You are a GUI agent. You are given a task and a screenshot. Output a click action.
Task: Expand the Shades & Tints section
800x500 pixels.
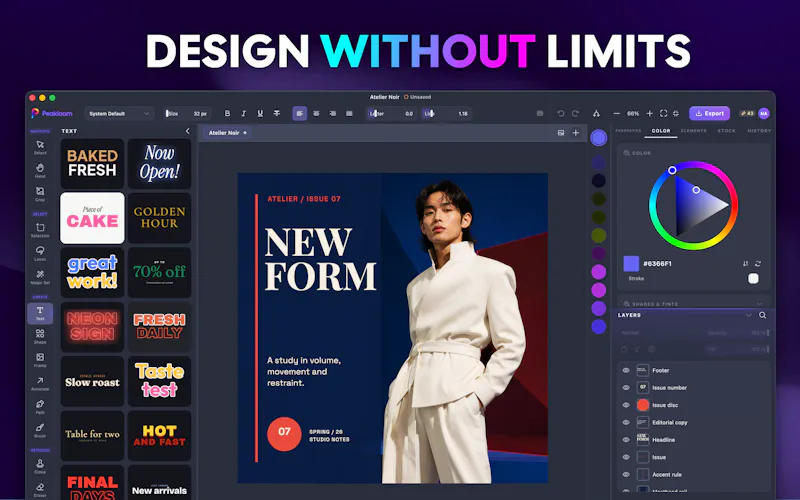(x=759, y=304)
